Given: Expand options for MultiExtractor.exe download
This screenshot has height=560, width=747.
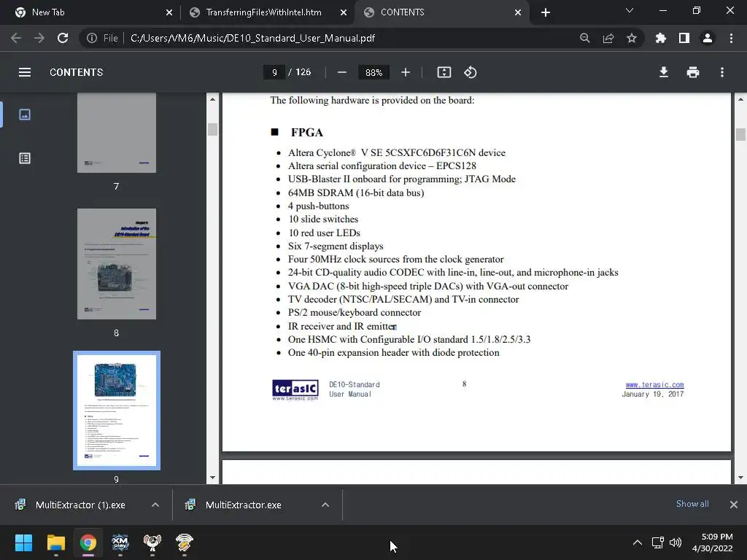Looking at the screenshot, I should [325, 505].
